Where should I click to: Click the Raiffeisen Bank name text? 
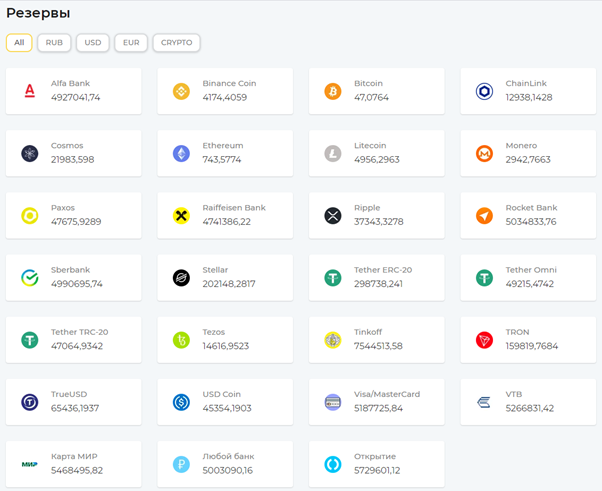click(234, 208)
